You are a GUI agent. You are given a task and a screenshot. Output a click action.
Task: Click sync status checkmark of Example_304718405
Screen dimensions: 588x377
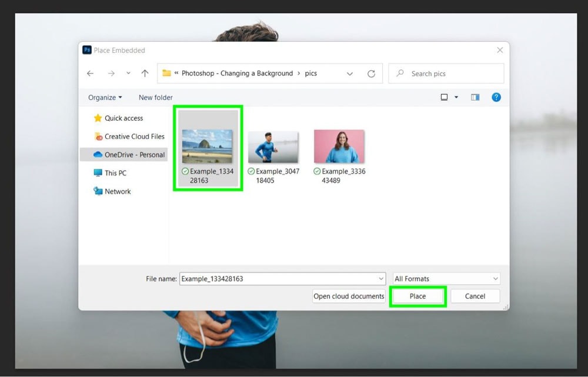point(251,171)
